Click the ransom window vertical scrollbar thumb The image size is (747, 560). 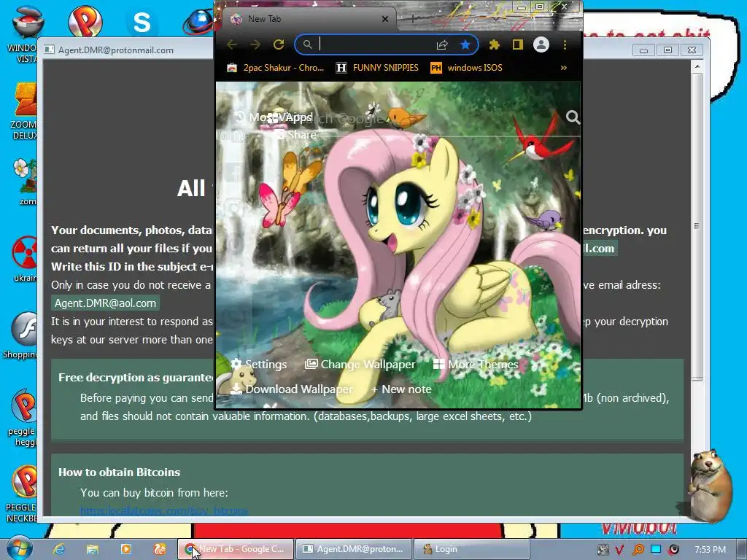pyautogui.click(x=697, y=226)
